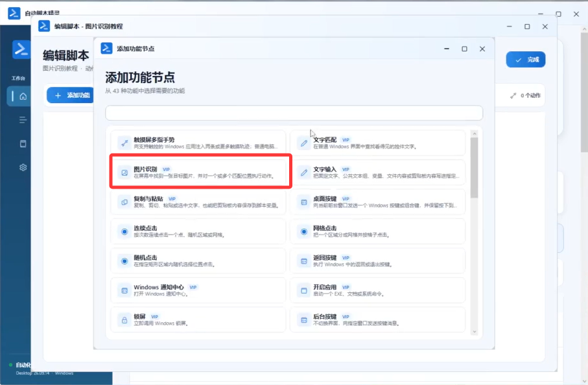Select the 复制与粘贴 title text
This screenshot has width=588, height=385.
(148, 199)
